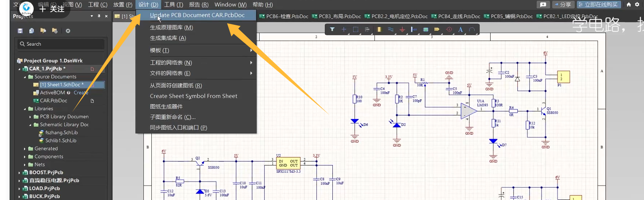Expand the BOOST.PrjPcb project
The image size is (644, 200).
[19, 173]
